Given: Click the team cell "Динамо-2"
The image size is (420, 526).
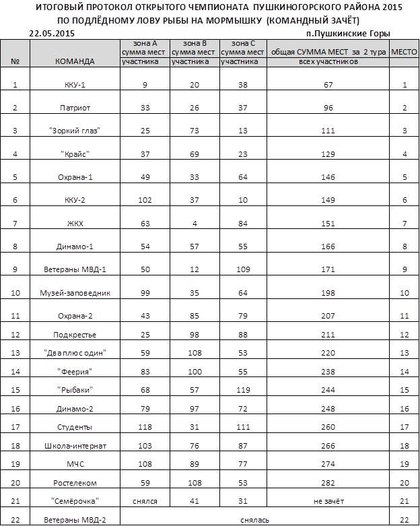Looking at the screenshot, I should (x=75, y=405).
